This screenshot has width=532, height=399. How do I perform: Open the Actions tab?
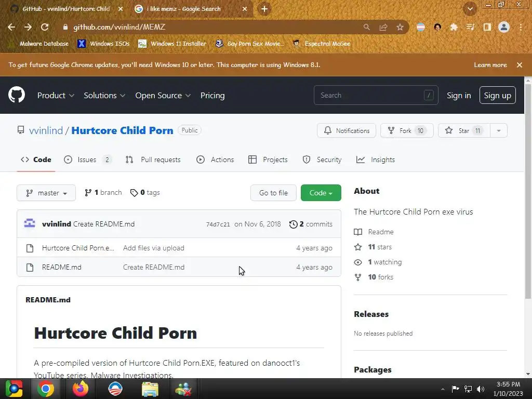[215, 160]
